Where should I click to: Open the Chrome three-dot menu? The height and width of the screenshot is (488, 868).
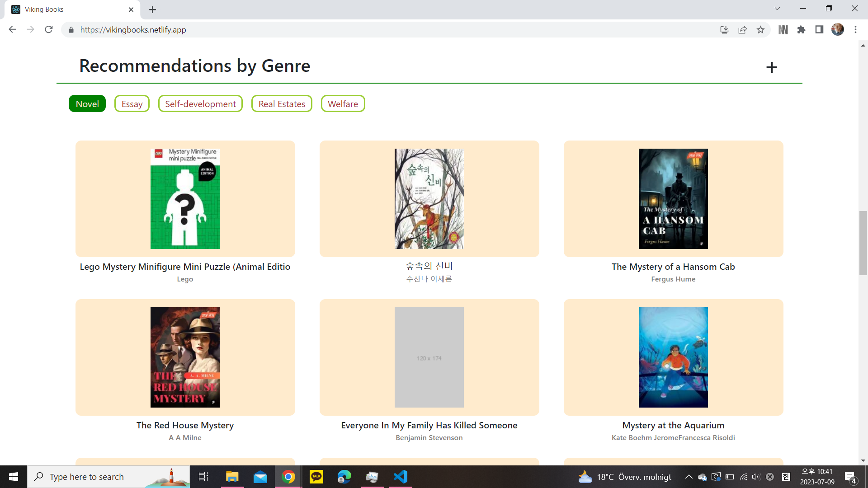855,30
